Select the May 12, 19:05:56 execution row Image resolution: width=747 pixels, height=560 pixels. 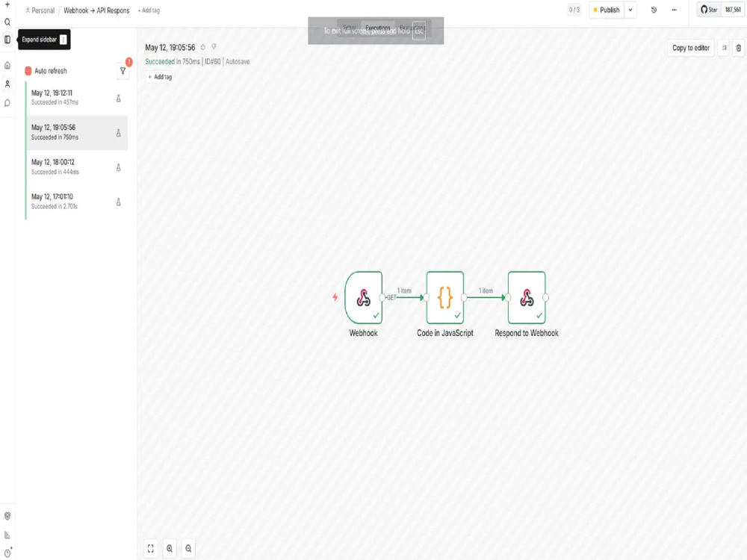pos(77,132)
